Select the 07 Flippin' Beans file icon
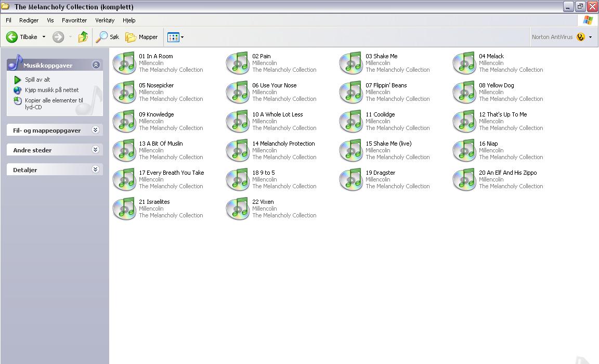This screenshot has height=364, width=599. [x=351, y=92]
